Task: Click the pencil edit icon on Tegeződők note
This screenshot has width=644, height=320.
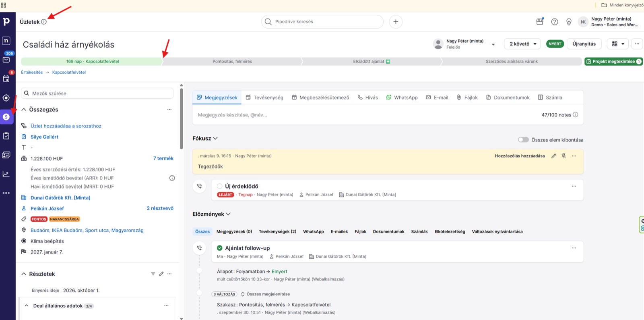Action: [x=553, y=156]
